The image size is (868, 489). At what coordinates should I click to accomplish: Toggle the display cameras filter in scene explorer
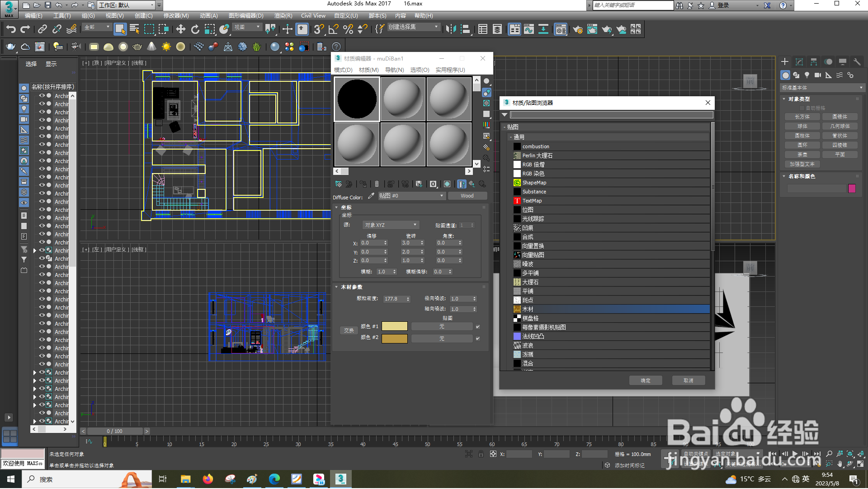pyautogui.click(x=24, y=119)
